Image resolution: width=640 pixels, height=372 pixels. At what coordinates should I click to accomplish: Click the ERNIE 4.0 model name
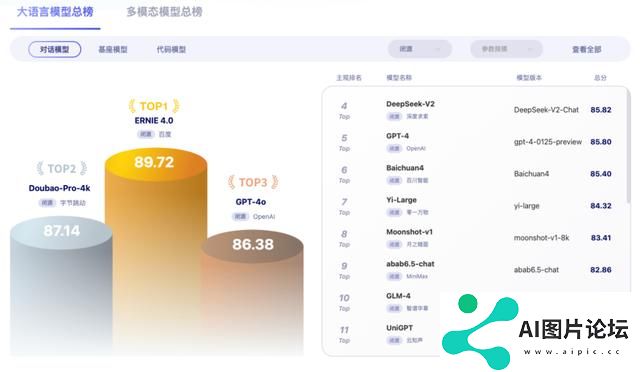154,120
